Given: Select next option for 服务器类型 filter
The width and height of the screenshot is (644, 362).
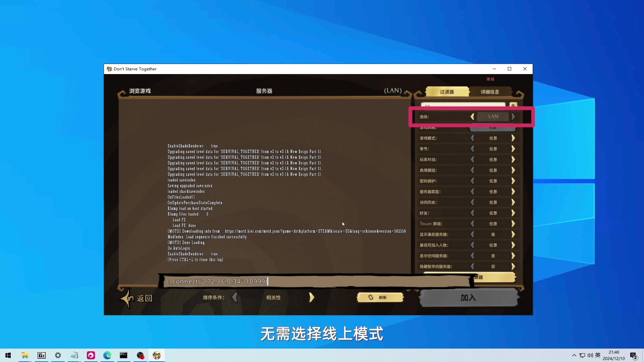Looking at the screenshot, I should tap(513, 192).
